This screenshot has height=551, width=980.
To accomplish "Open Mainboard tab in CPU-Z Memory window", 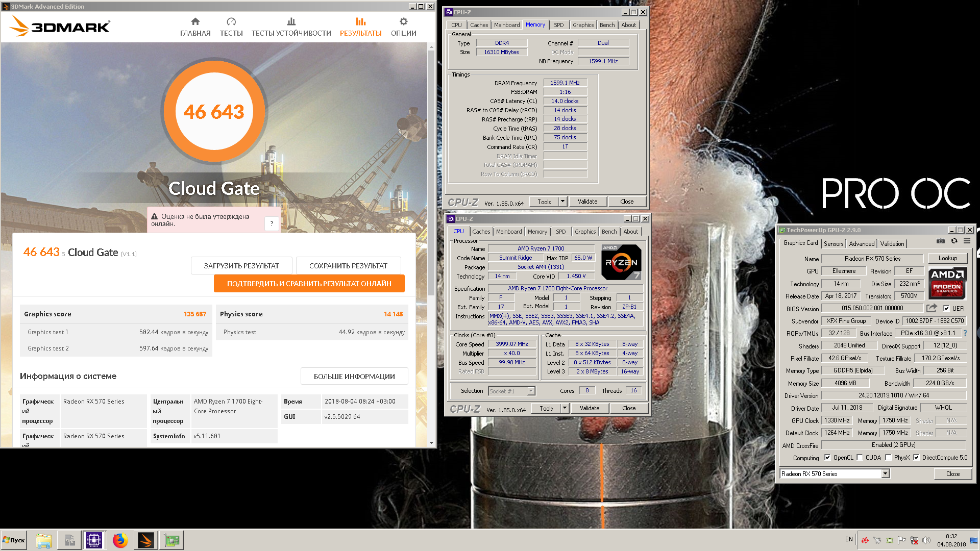I will (507, 25).
